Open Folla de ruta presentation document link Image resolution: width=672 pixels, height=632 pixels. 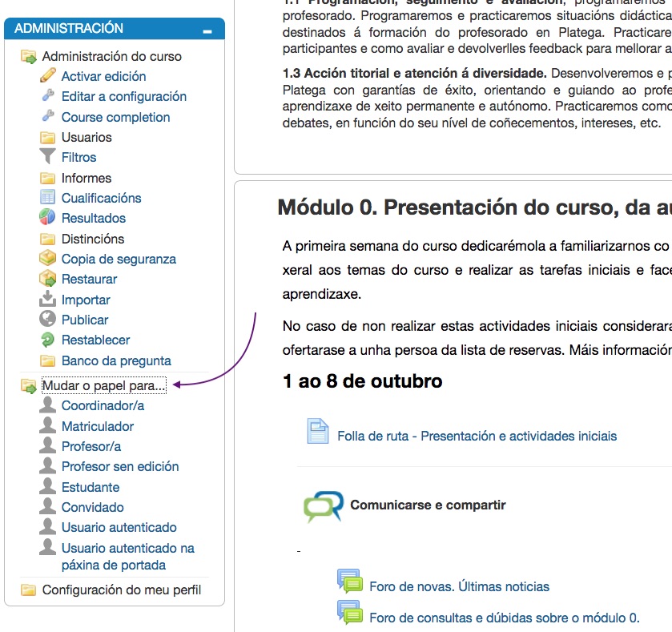tap(477, 436)
